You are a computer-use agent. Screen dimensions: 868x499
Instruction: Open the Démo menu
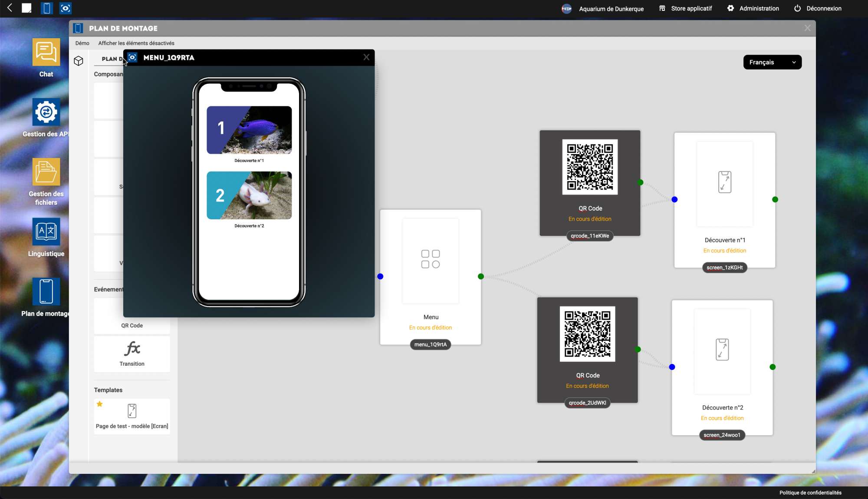(82, 43)
